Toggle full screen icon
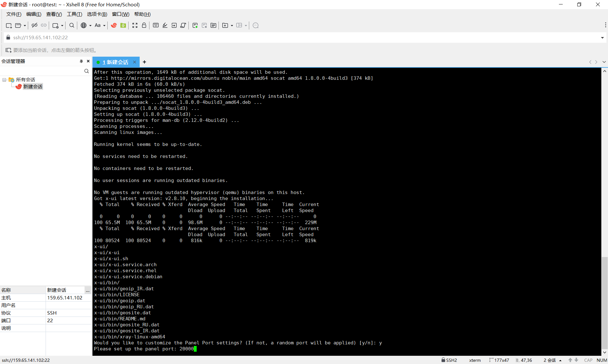This screenshot has width=608, height=364. 135,25
